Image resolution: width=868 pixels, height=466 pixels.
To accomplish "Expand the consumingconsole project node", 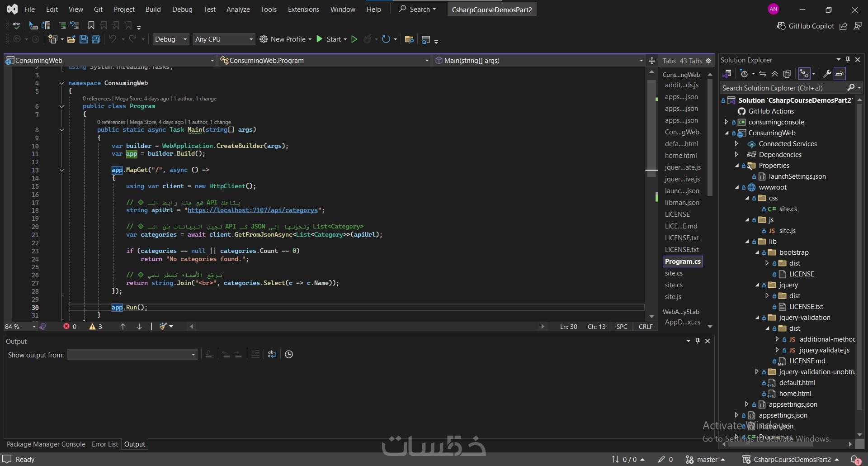I will click(726, 122).
